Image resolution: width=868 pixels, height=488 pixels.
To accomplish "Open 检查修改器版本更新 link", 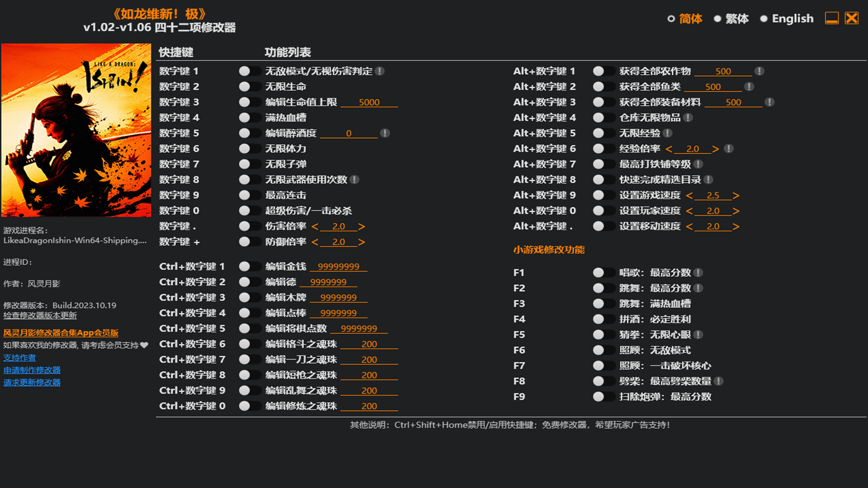I will (x=40, y=315).
